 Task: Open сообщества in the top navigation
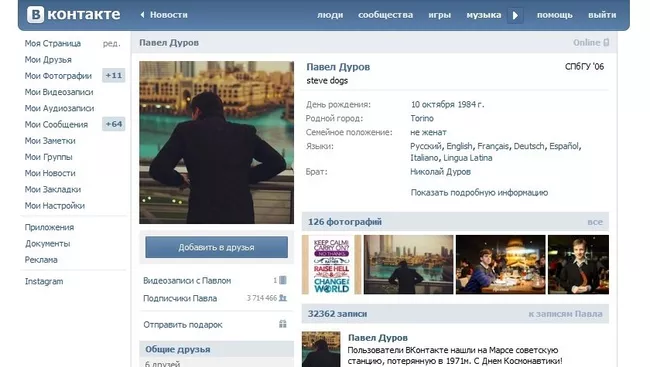tap(386, 15)
